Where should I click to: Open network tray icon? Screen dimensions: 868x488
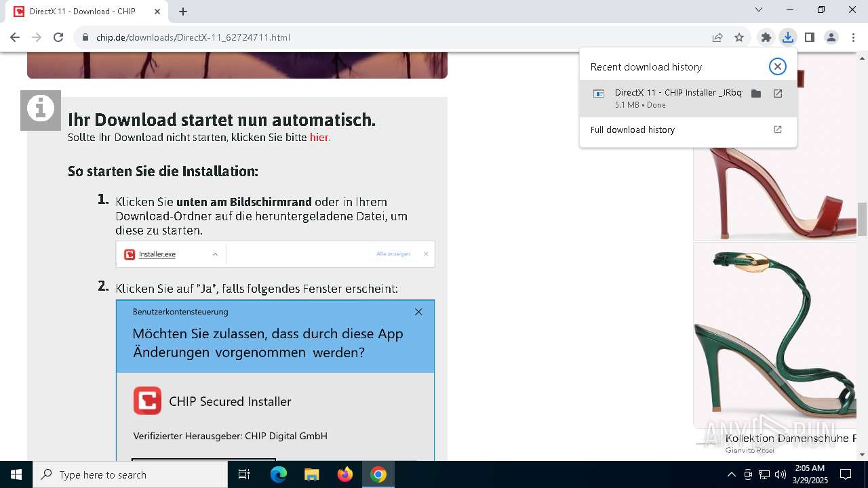pos(764,474)
